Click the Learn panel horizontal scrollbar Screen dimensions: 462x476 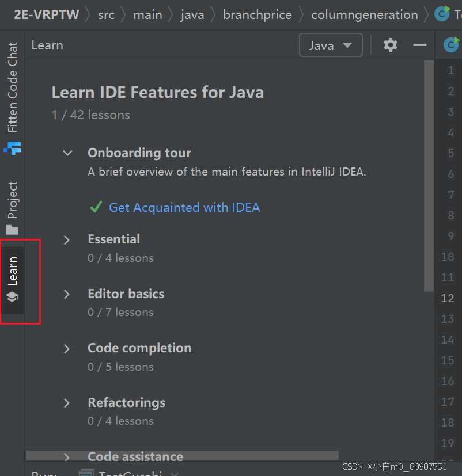tap(182, 455)
